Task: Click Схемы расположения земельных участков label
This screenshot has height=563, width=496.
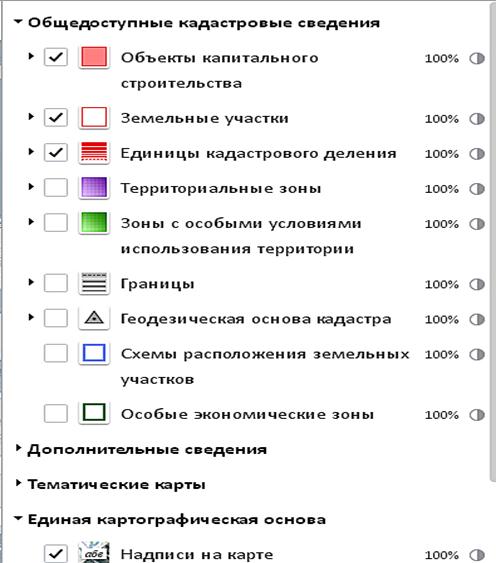Action: [265, 367]
